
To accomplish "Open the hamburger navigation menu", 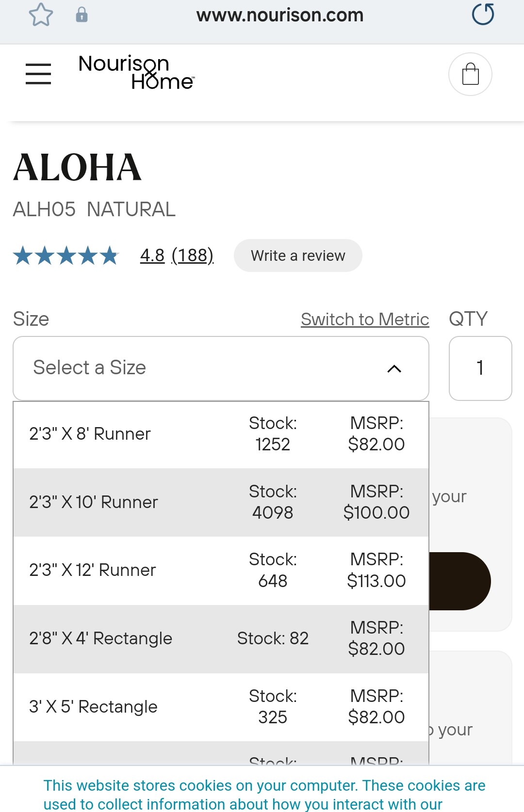I will [38, 74].
